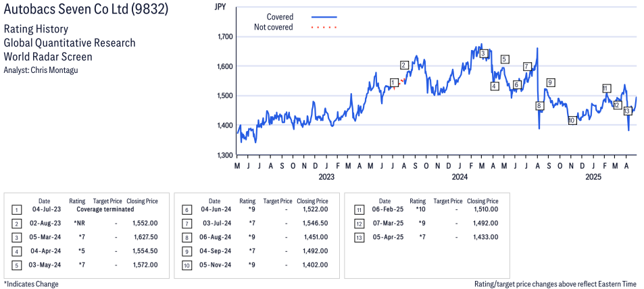The height and width of the screenshot is (289, 644).
Task: Click chart marker 1 on the price line
Action: click(394, 82)
